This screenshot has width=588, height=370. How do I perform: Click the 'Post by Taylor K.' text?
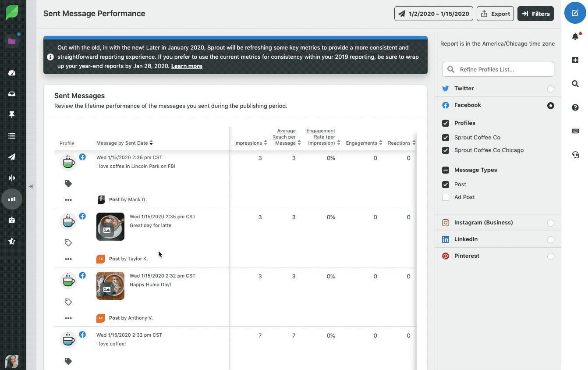128,259
